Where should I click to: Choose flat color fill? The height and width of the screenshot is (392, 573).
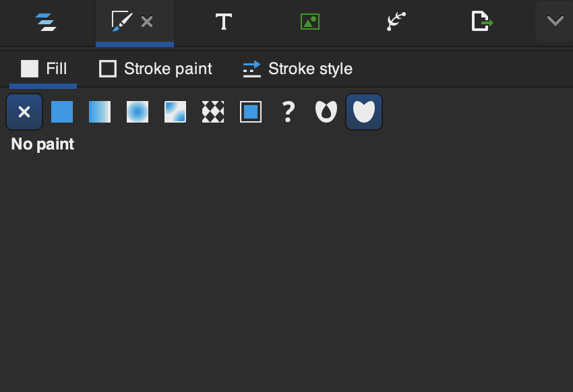(x=62, y=112)
